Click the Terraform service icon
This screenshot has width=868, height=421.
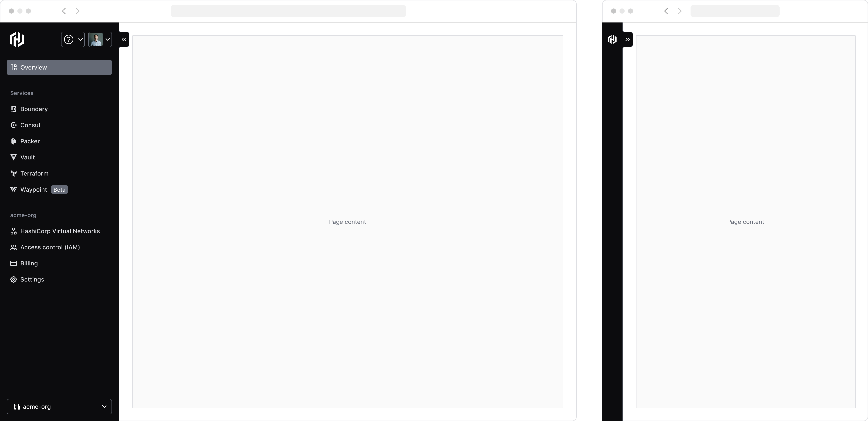coord(13,173)
